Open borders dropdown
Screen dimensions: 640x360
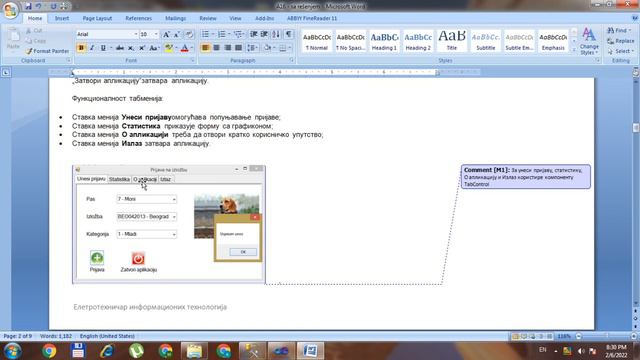(x=290, y=48)
